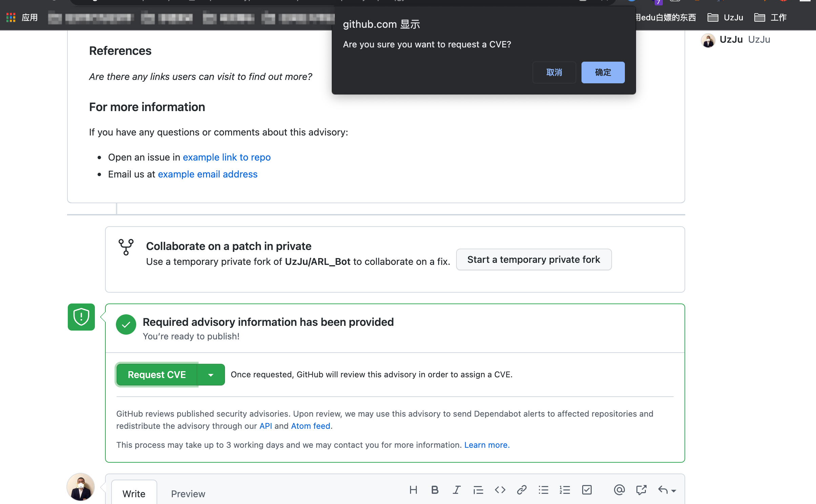Apply italic formatting in comment editor
816x504 pixels.
coord(456,490)
